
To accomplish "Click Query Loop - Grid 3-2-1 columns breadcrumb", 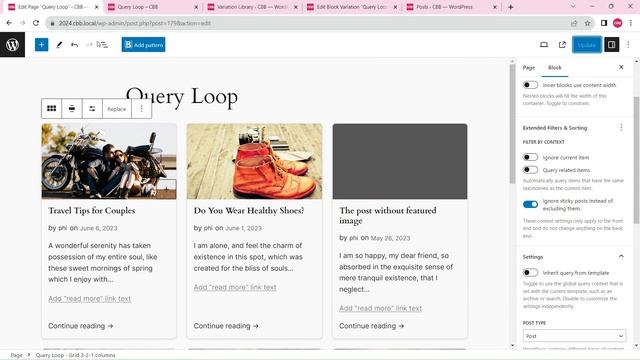I will 76,355.
